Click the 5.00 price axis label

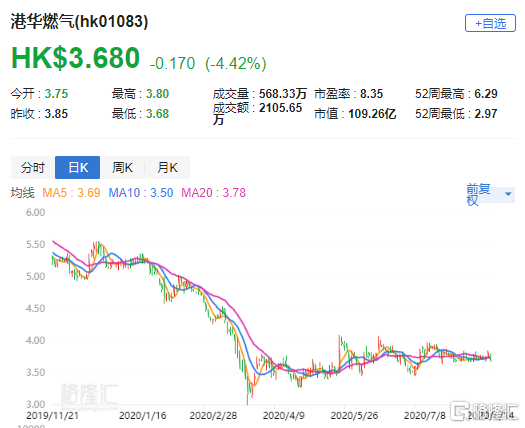[x=35, y=277]
